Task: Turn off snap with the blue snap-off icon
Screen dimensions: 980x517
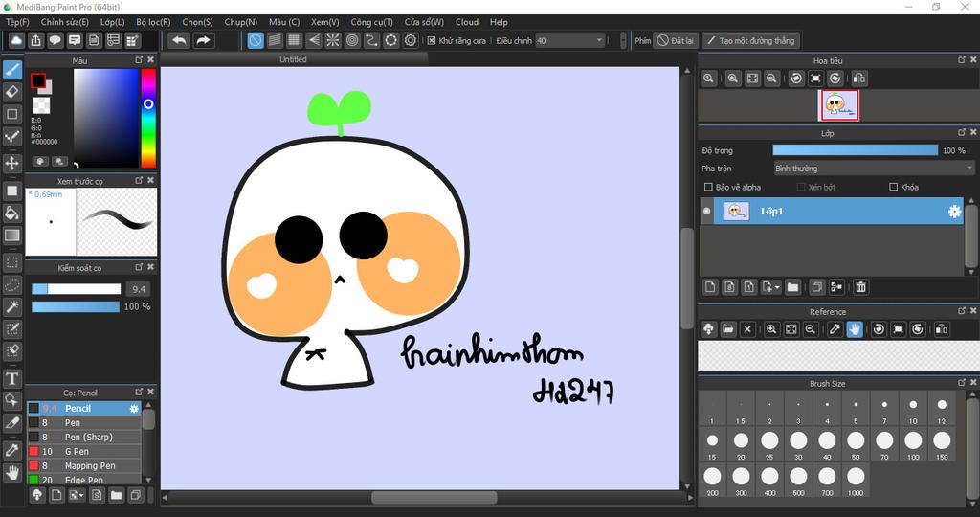Action: click(x=256, y=40)
